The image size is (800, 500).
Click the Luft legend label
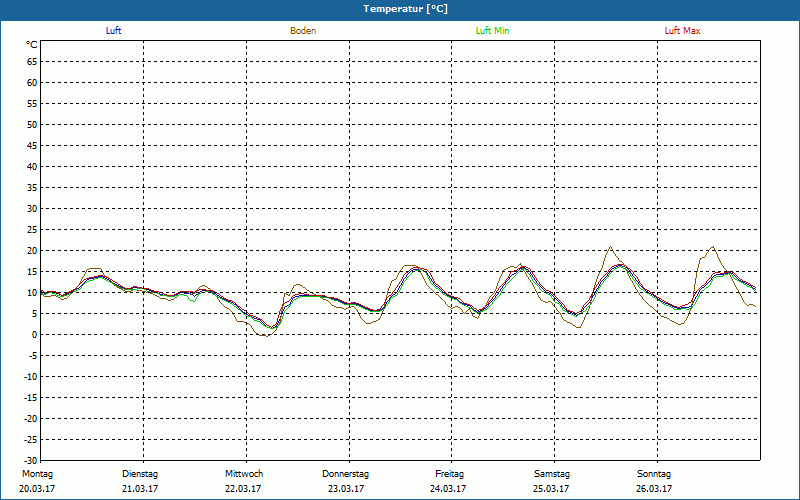pyautogui.click(x=113, y=31)
